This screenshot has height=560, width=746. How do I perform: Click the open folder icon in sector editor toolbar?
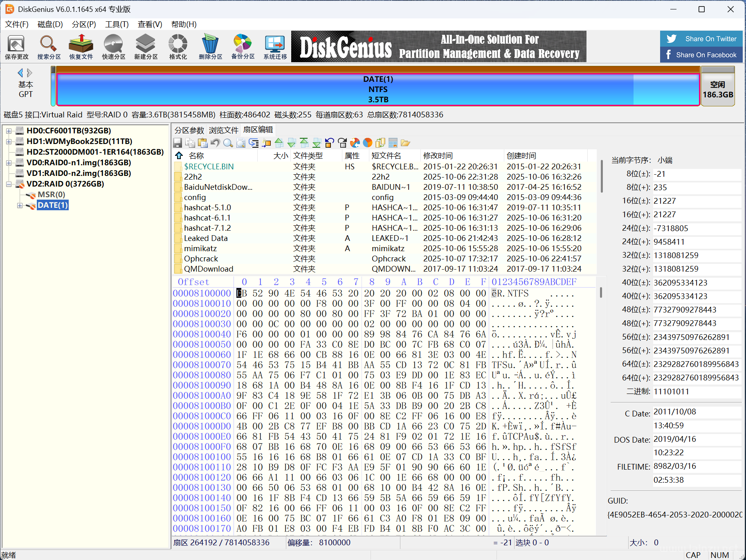point(405,143)
